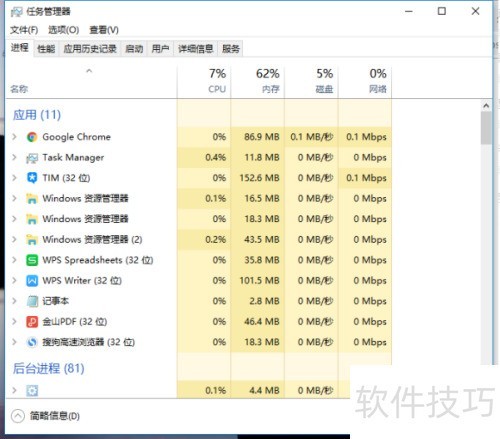The width and height of the screenshot is (500, 439).
Task: Open the 选项(O) menu
Action: 64,30
